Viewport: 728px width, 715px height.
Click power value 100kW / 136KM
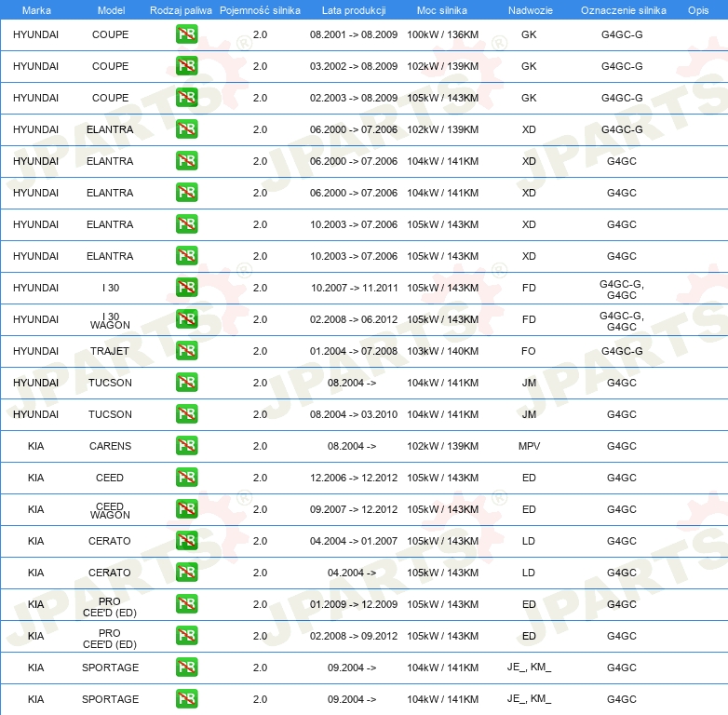click(442, 34)
